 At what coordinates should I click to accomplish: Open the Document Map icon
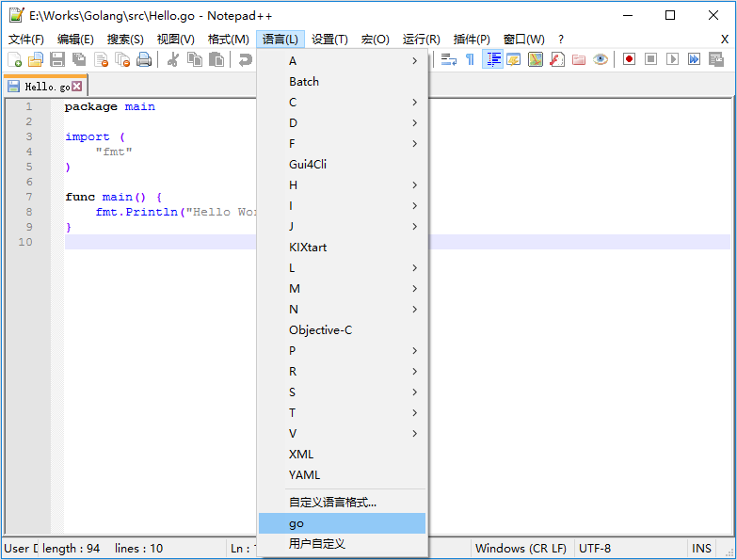tap(536, 59)
